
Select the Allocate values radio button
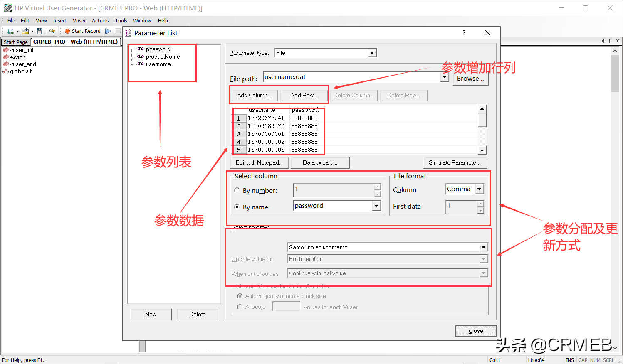click(240, 307)
